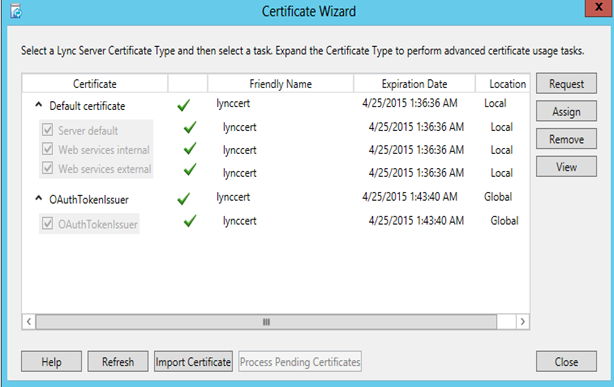The height and width of the screenshot is (387, 614).
Task: Click the Import Certificate button
Action: click(x=193, y=361)
